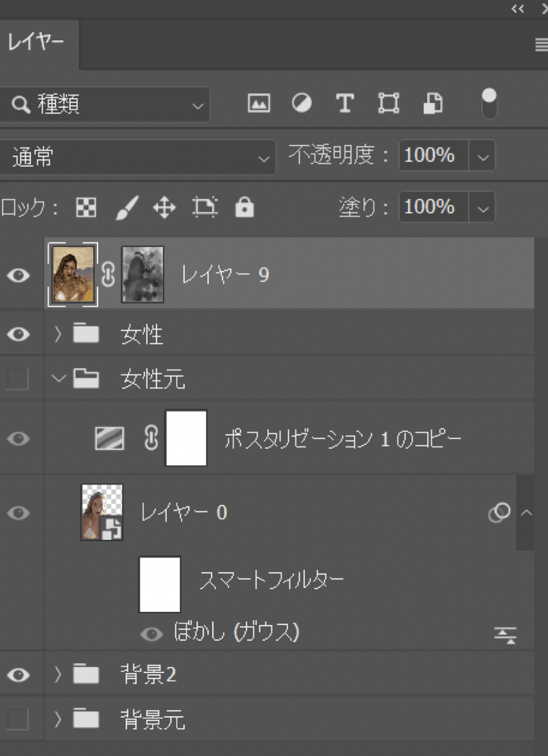Prevent artboard auto-nesting lock icon

point(205,208)
